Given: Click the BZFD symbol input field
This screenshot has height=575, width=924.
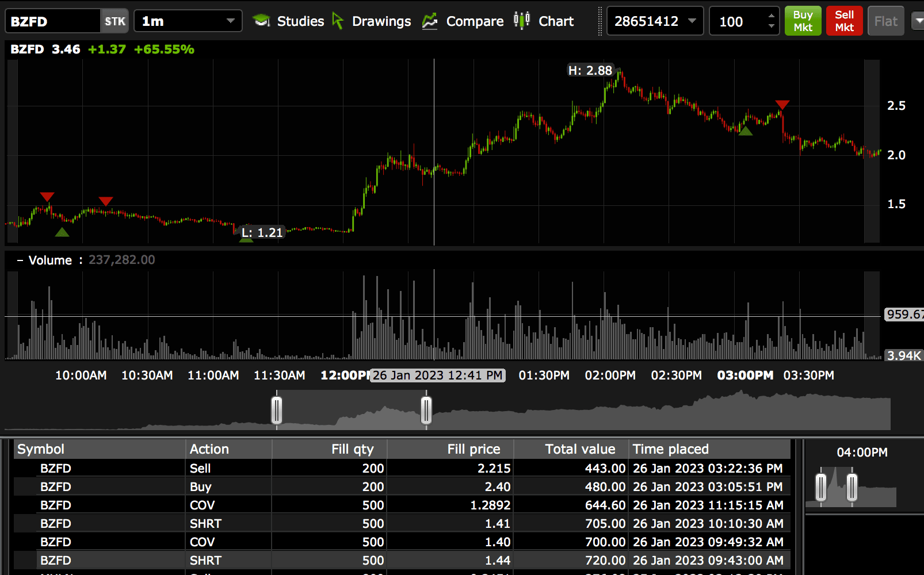Looking at the screenshot, I should click(53, 21).
